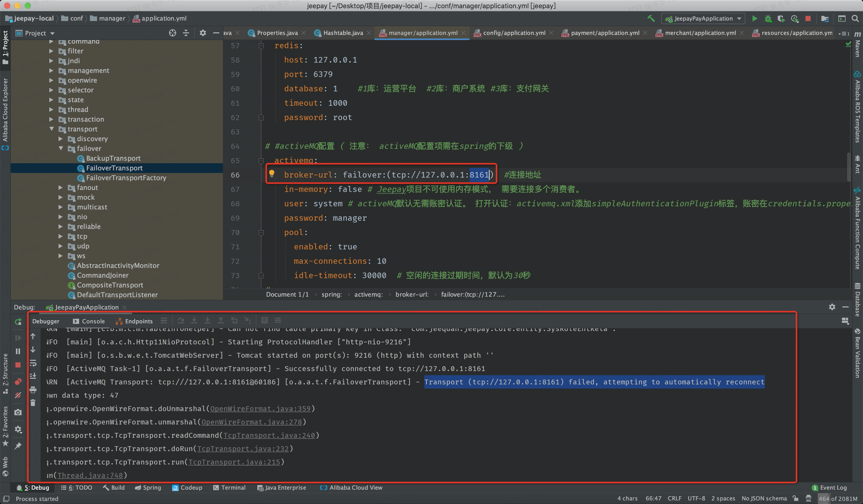This screenshot has height=504, width=863.
Task: Toggle Mute Breakpoints in debug sidebar
Action: (x=18, y=395)
